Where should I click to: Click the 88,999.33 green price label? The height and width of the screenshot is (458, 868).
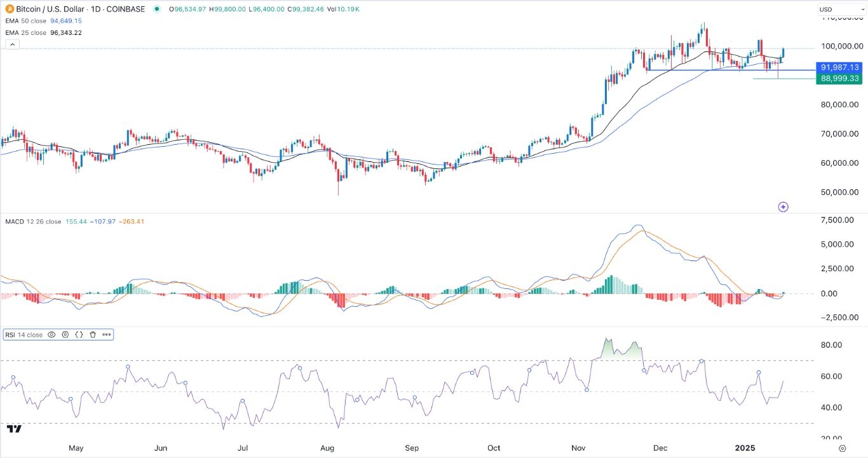(x=840, y=78)
